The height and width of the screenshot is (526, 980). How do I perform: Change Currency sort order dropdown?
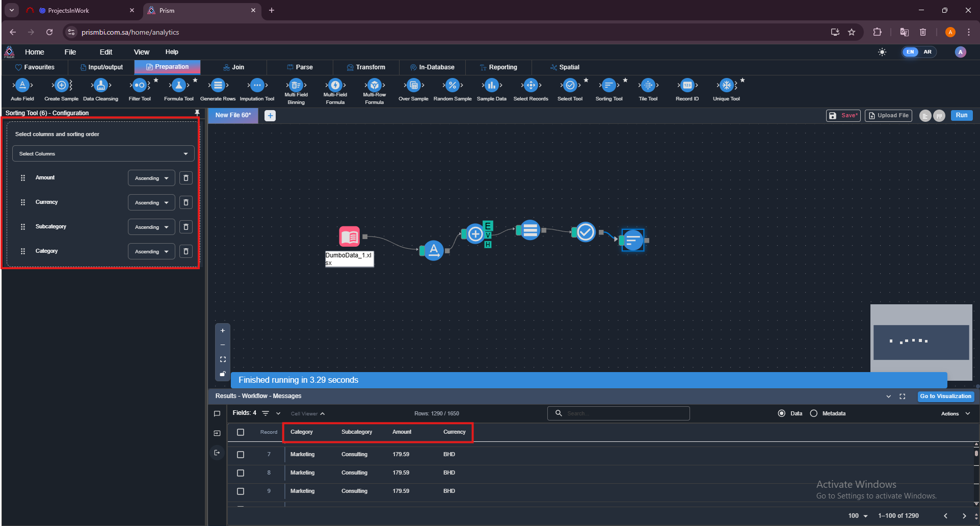pos(151,203)
